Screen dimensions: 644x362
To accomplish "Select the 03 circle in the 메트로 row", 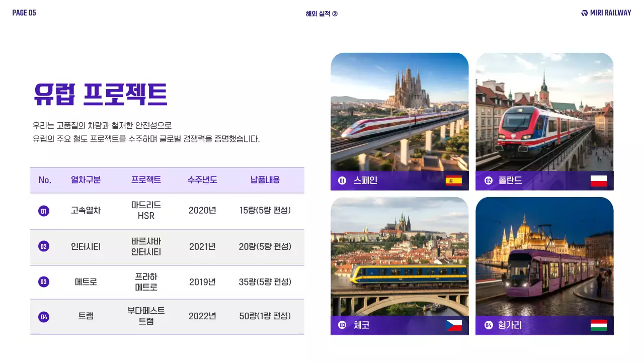I will (44, 282).
